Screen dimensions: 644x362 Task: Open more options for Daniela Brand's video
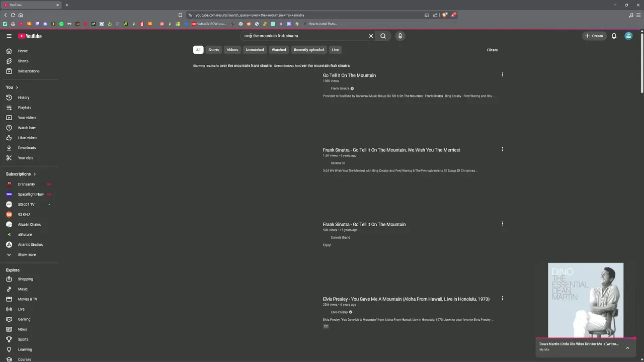(502, 224)
